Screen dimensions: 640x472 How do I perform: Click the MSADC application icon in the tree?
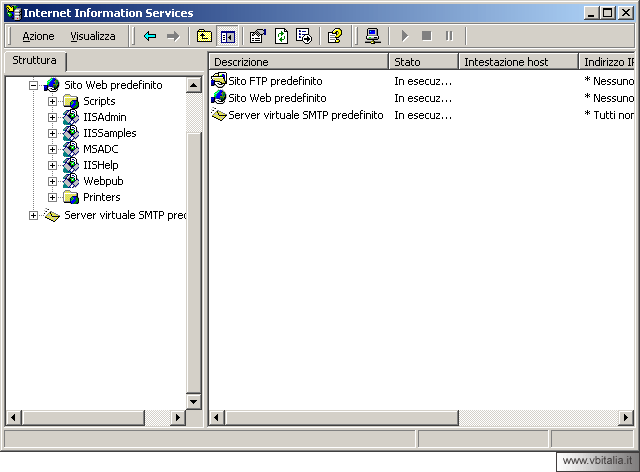point(71,149)
